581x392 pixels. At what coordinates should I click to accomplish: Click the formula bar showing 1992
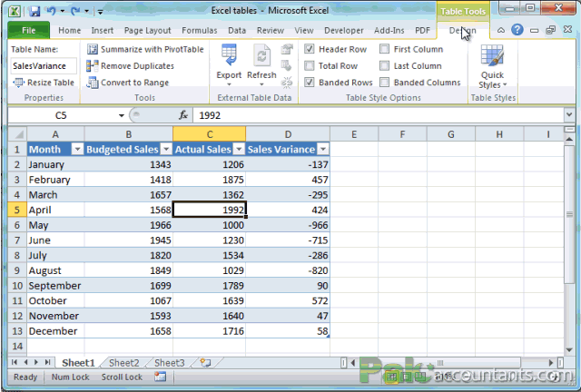click(x=378, y=115)
